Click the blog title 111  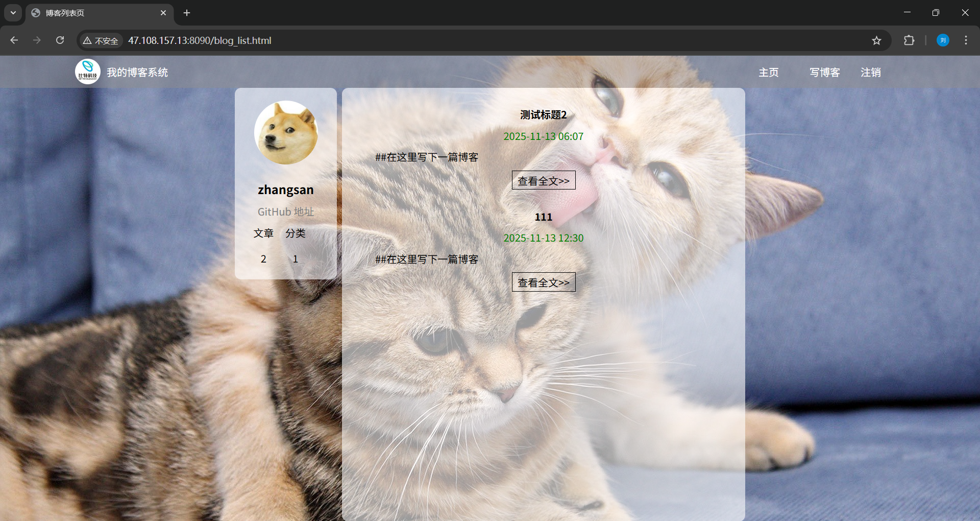click(544, 217)
